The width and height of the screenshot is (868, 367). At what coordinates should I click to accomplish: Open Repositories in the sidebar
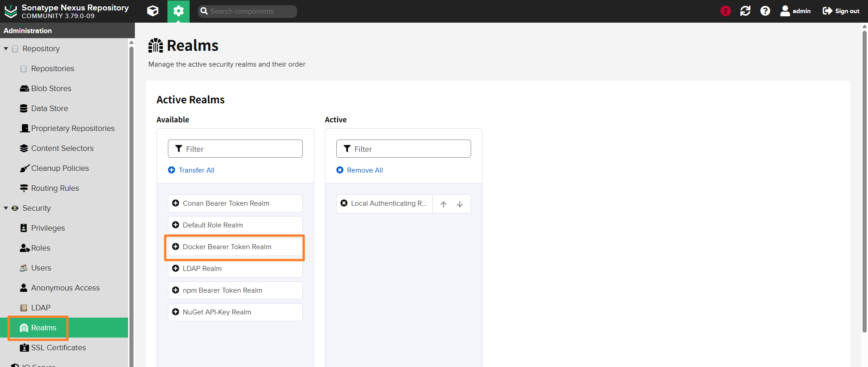click(x=52, y=68)
